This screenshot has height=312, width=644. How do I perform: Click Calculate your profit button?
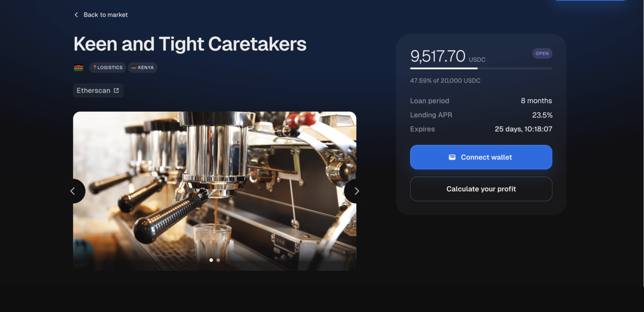[x=481, y=189]
